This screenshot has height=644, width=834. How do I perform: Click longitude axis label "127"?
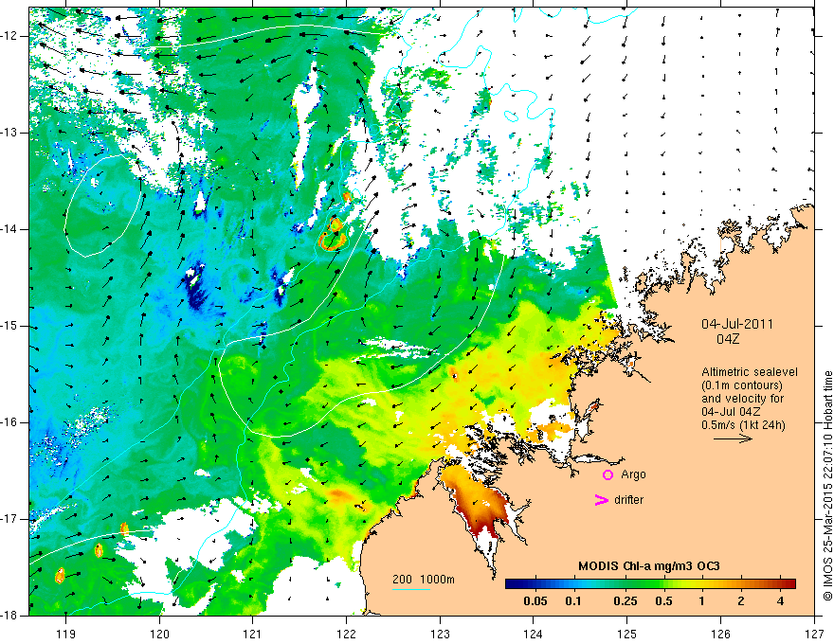tap(814, 634)
